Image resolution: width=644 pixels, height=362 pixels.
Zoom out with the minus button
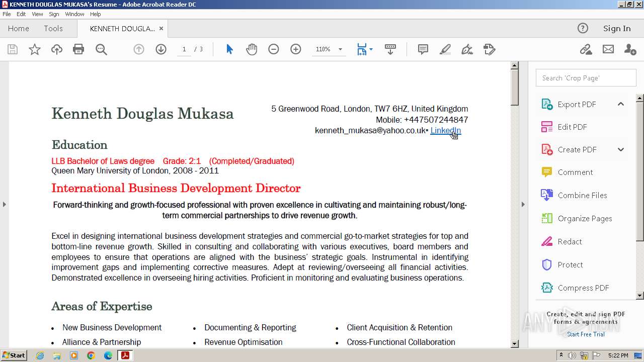coord(274,49)
